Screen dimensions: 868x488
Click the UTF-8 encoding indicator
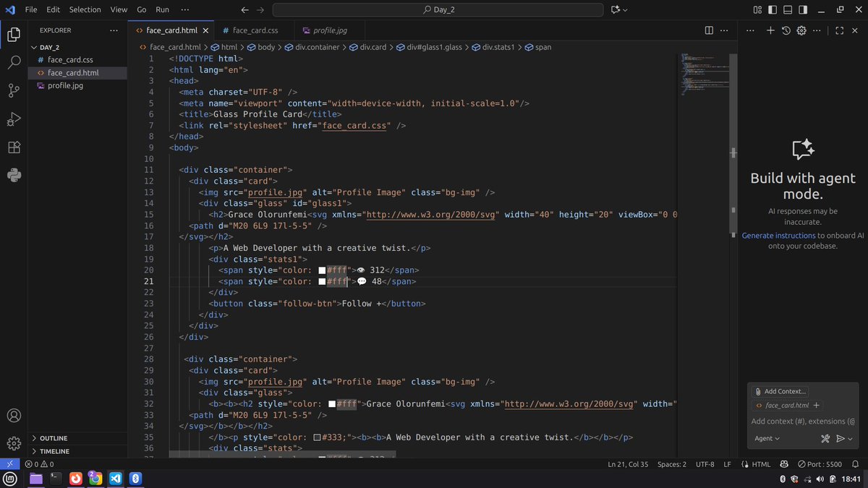(x=705, y=464)
